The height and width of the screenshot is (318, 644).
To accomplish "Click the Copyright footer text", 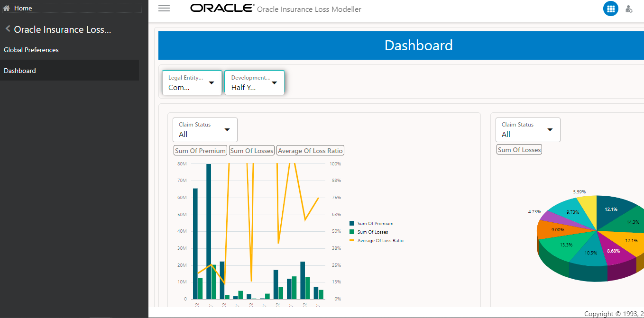I will [x=614, y=314].
